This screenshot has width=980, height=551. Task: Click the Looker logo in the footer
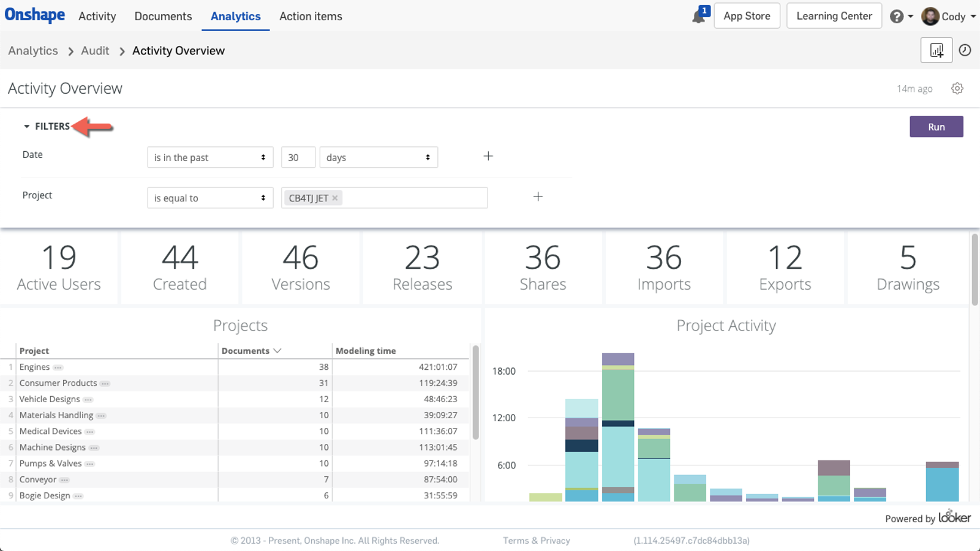coord(955,517)
